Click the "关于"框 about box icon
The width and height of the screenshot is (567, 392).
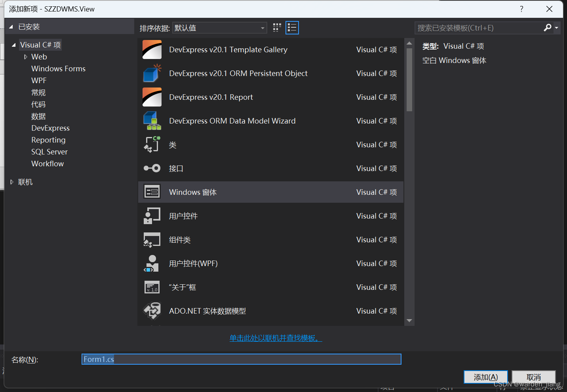152,287
